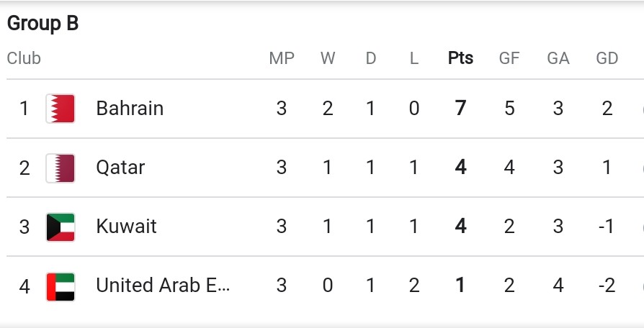Click the Club column header
This screenshot has width=644, height=328.
coord(24,58)
